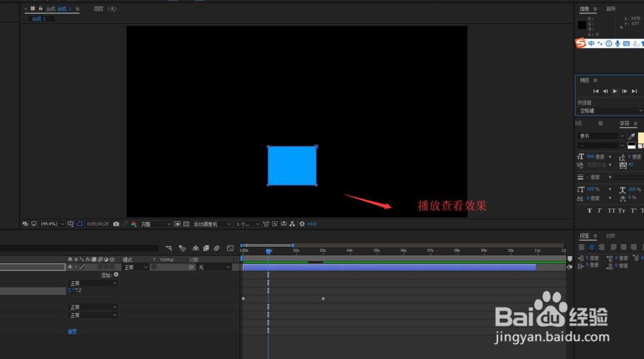This screenshot has height=359, width=644.
Task: Click the exposure value +0.0
Action: click(x=312, y=224)
